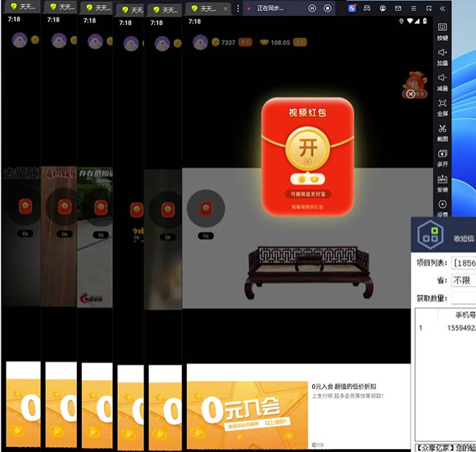Open the user account icon
The image size is (476, 452).
383,8
